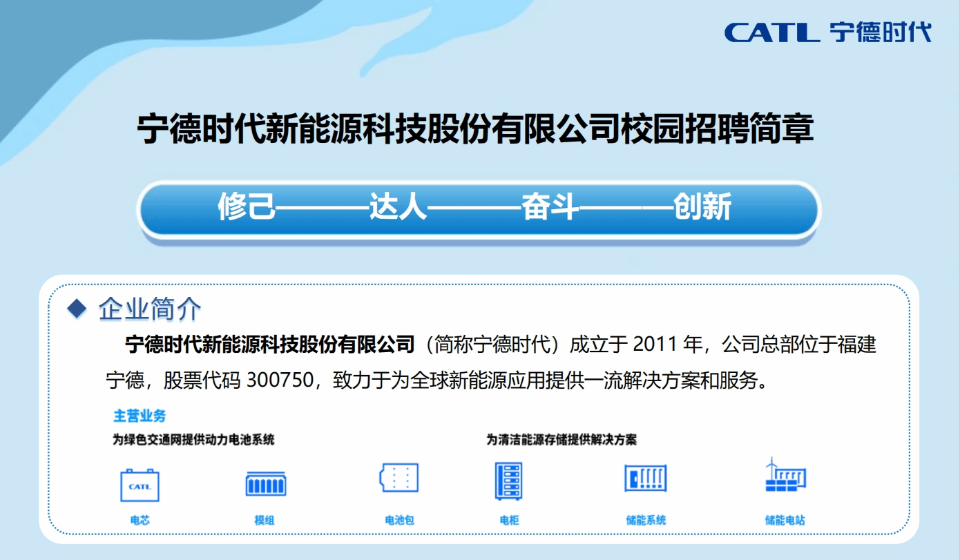This screenshot has width=960, height=560.
Task: Click the 模组 caption
Action: (265, 520)
